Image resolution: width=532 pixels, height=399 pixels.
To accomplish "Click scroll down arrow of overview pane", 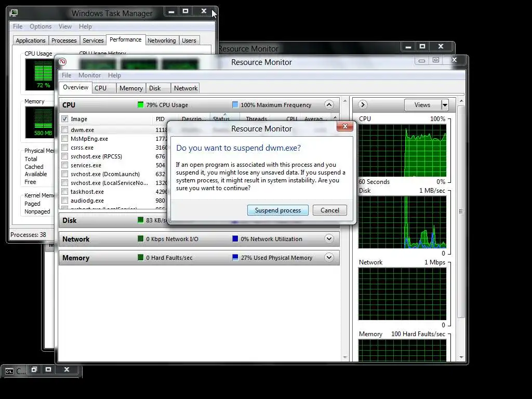I will tap(345, 357).
